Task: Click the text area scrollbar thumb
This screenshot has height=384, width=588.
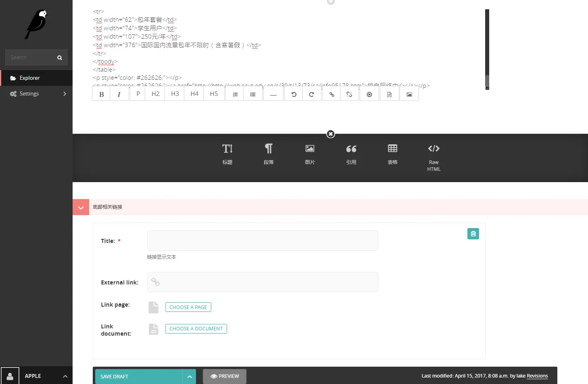Action: [x=487, y=80]
